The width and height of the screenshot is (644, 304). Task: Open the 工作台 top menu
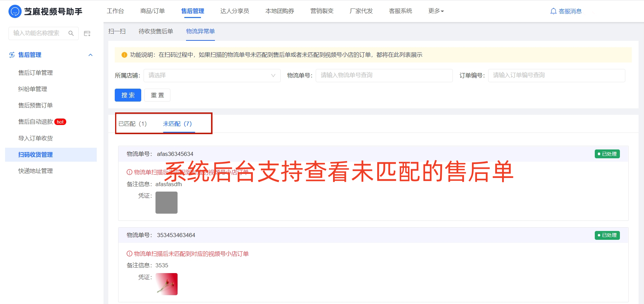tap(115, 11)
